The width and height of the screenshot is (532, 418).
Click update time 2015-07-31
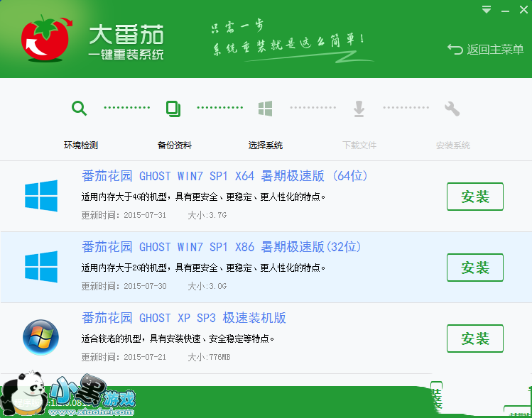(124, 215)
